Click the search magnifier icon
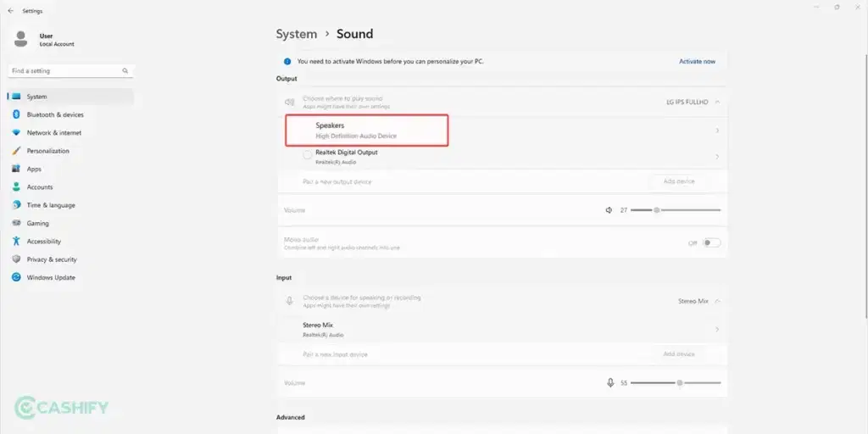868x434 pixels. 125,71
